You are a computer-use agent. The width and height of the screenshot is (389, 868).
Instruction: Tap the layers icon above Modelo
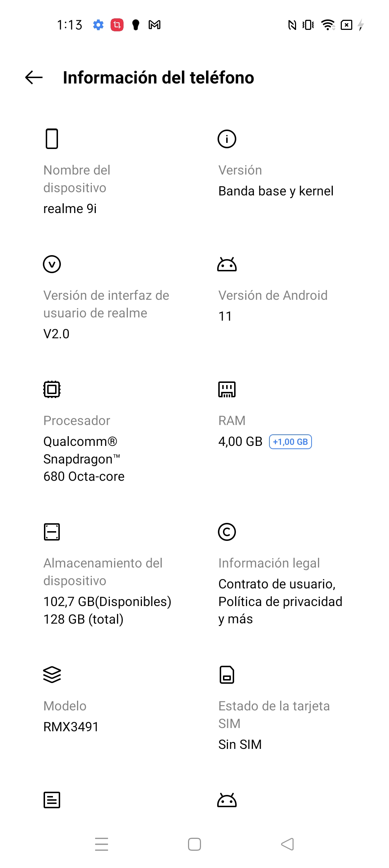pos(52,675)
